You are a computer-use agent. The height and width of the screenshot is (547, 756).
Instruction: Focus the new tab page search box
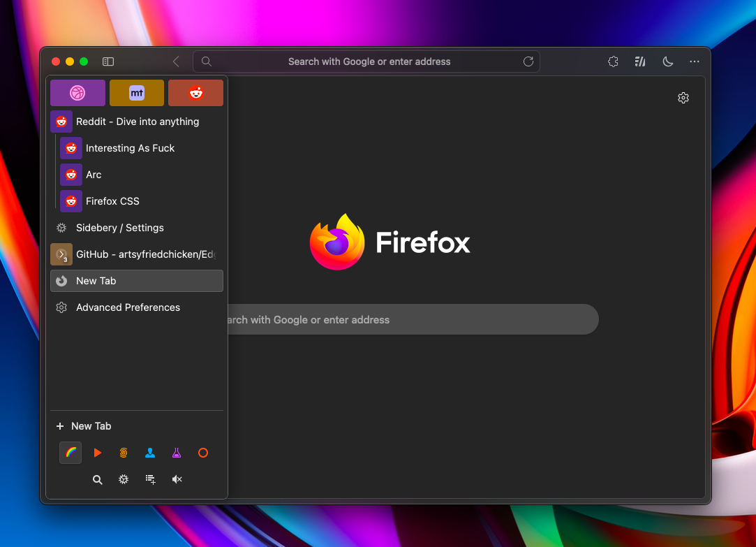[413, 319]
